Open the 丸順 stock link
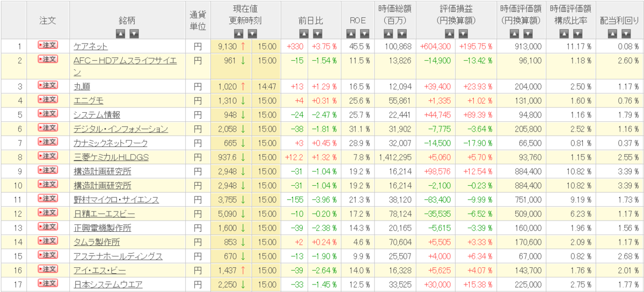 pos(82,86)
